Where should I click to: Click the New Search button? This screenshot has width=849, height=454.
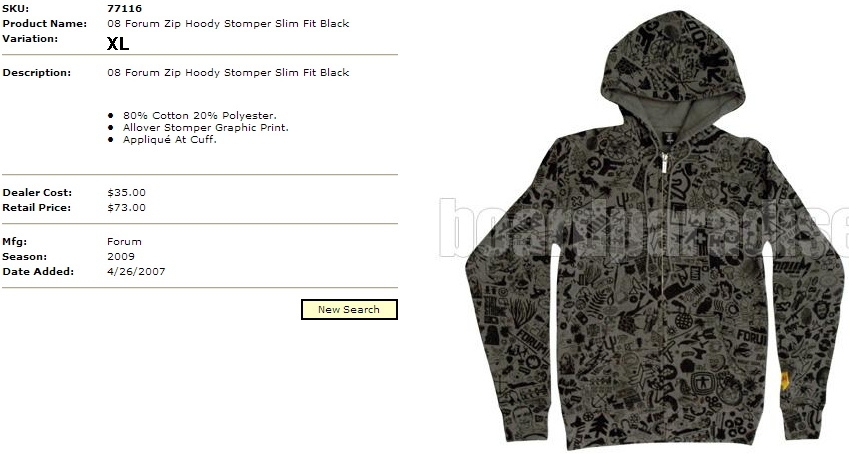click(x=349, y=309)
